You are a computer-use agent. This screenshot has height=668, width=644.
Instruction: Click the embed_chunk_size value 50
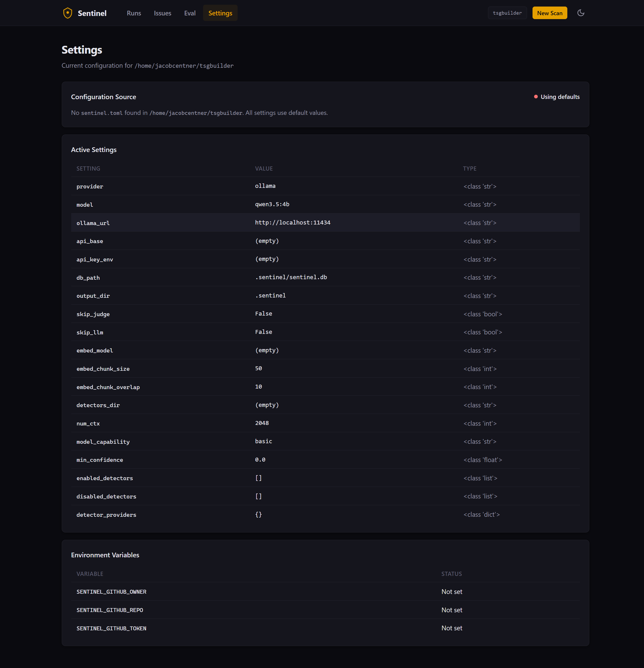(259, 368)
